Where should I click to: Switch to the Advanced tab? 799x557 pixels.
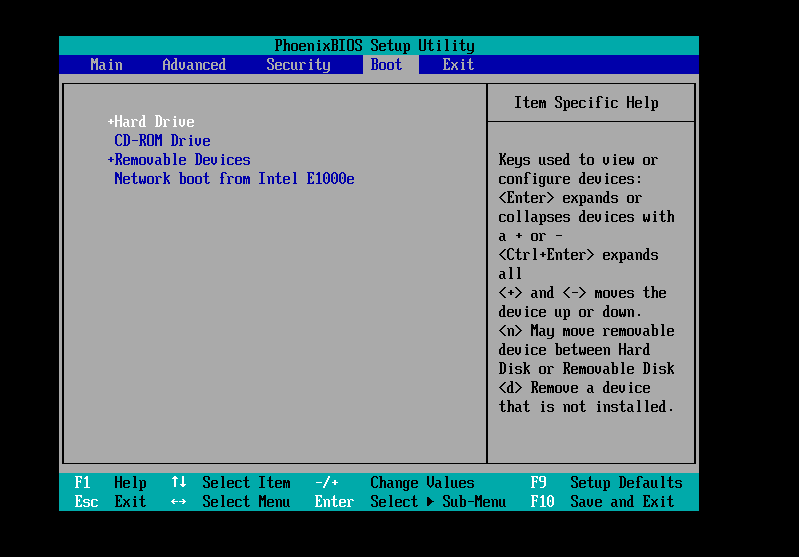(x=194, y=65)
